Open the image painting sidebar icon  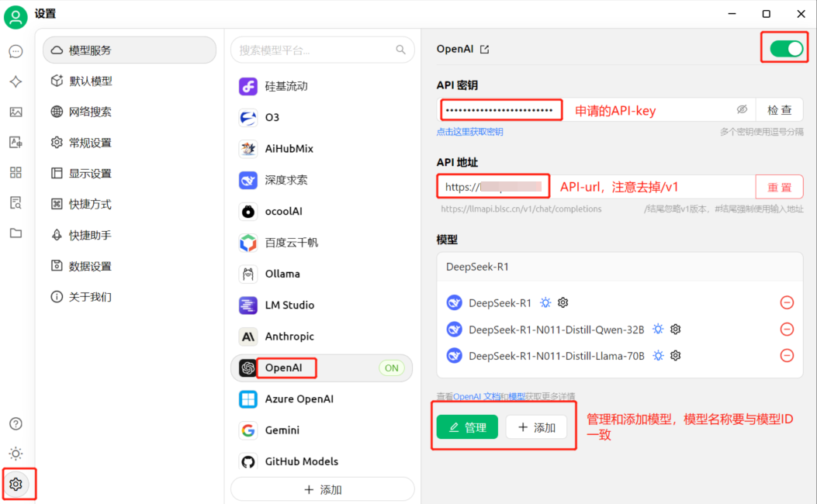(x=16, y=112)
